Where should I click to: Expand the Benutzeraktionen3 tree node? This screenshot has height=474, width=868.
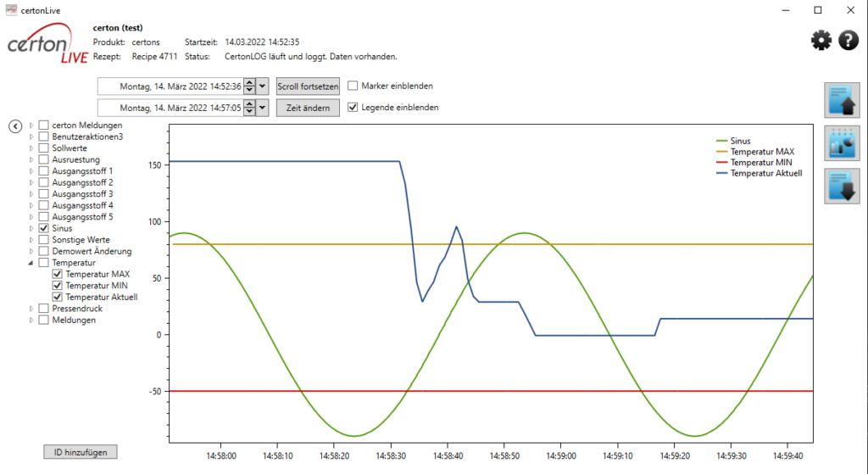(x=31, y=137)
